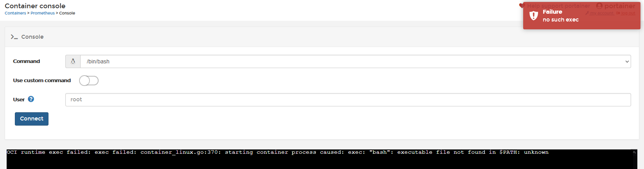The height and width of the screenshot is (169, 644).
Task: Click the Connect button
Action: 32,119
